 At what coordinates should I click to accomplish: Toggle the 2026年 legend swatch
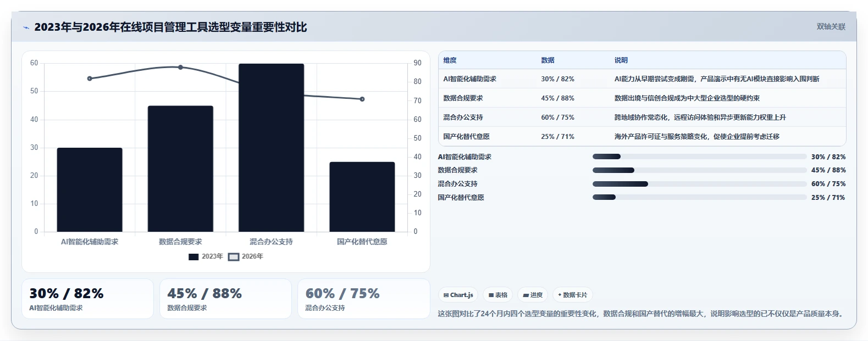tap(234, 256)
